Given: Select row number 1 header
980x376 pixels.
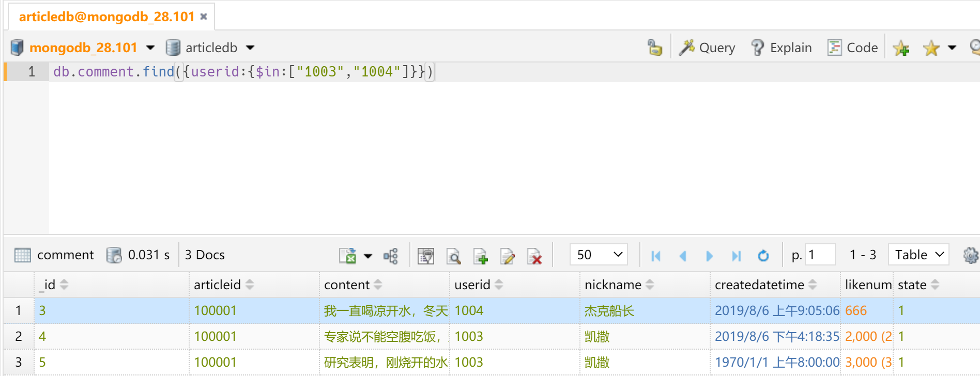Looking at the screenshot, I should pos(19,310).
